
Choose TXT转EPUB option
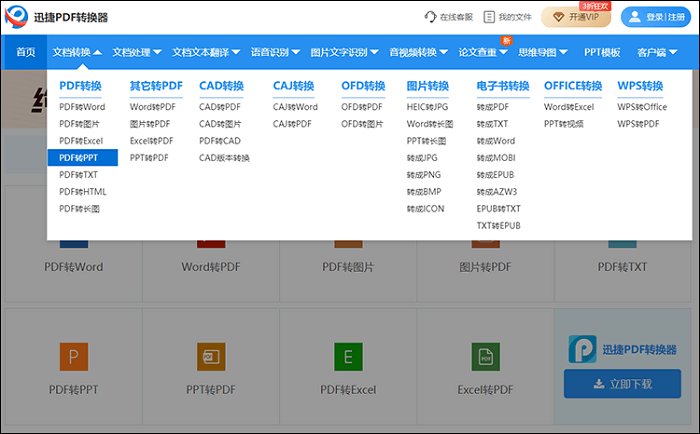tap(499, 226)
